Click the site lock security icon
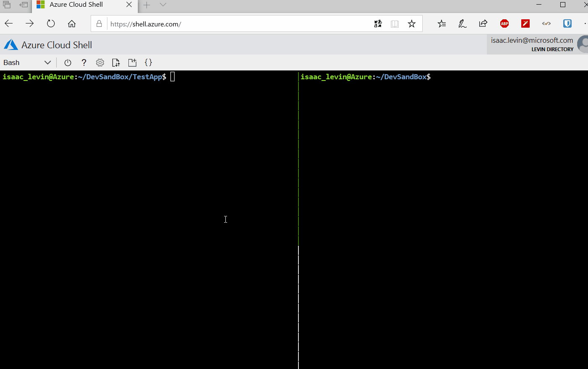Image resolution: width=588 pixels, height=369 pixels. (x=99, y=23)
